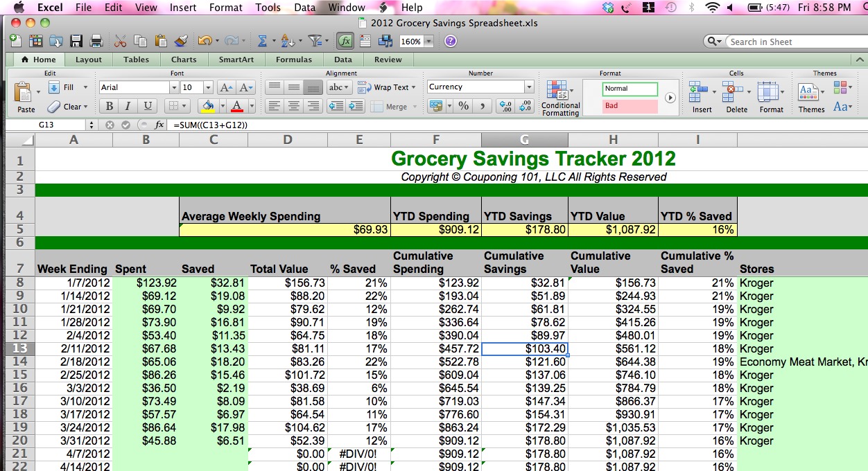Activate the Format Painter brush

pyautogui.click(x=181, y=41)
